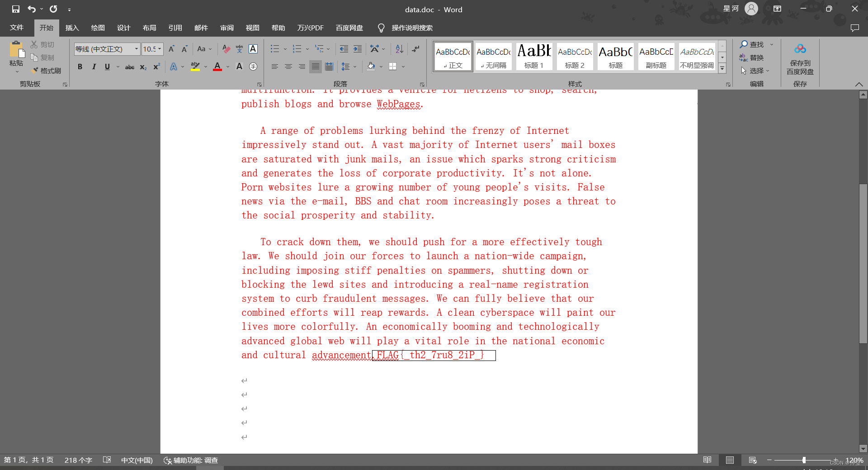Click the zoom slider handle
This screenshot has width=868, height=470.
[804, 460]
